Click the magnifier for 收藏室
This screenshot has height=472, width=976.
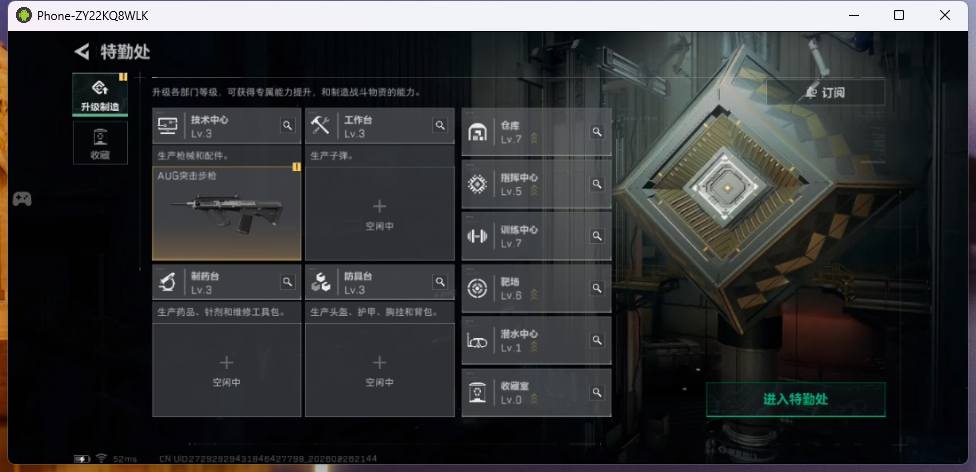click(x=597, y=393)
